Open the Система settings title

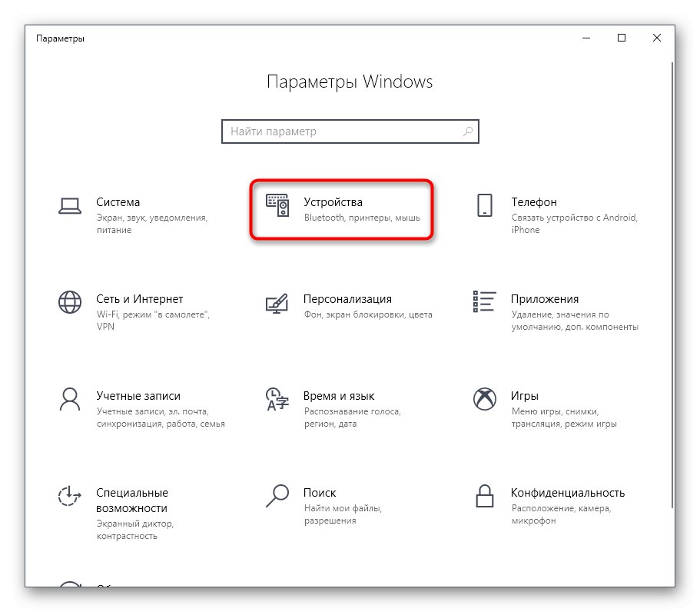coord(118,202)
